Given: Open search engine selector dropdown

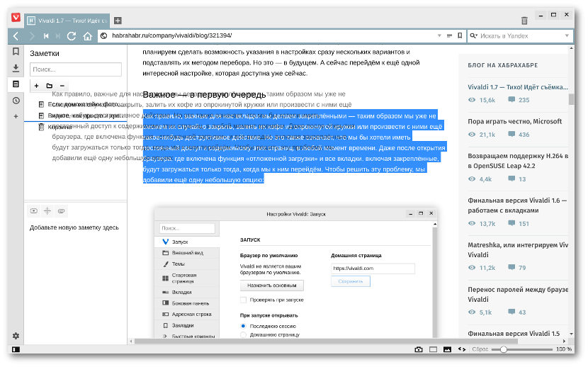Looking at the screenshot, I should click(x=474, y=35).
